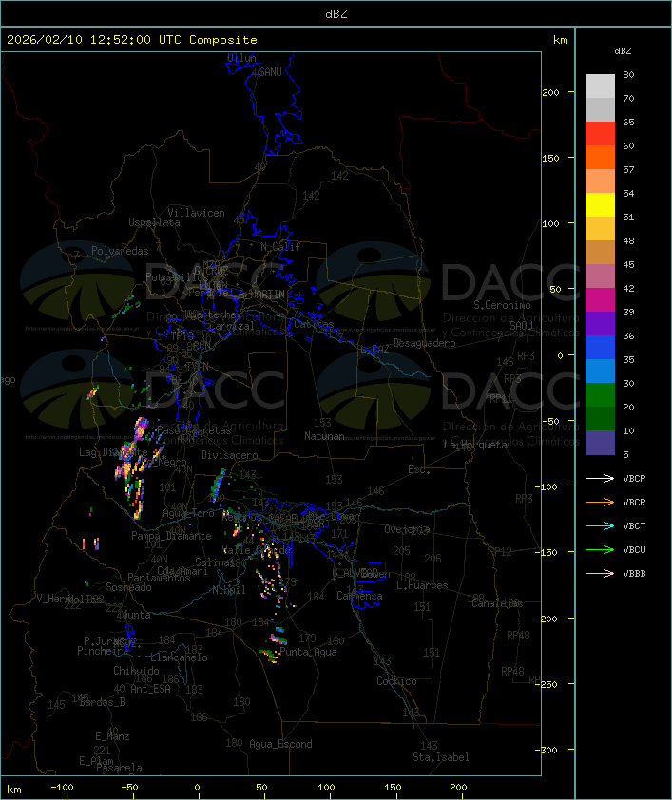Viewport: 672px width, 800px height.
Task: Select the bright yellow legend swatch
Action: (x=600, y=205)
